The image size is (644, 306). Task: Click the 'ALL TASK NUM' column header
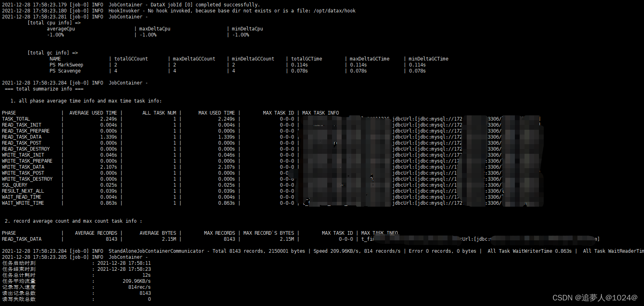click(159, 113)
